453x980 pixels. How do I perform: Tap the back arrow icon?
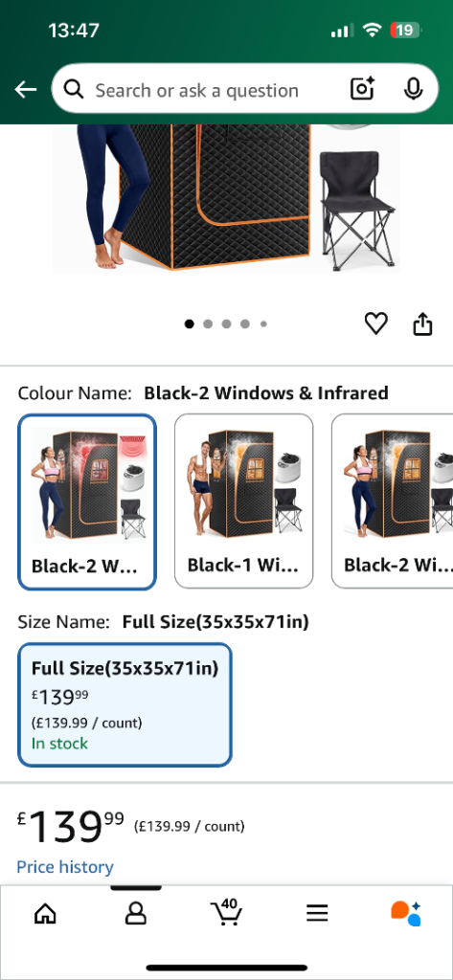[26, 90]
